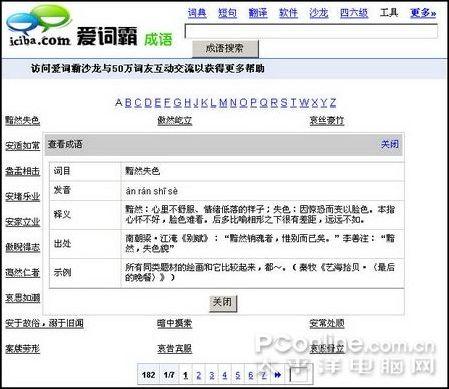Select letter H in alphabet index

pyautogui.click(x=188, y=103)
